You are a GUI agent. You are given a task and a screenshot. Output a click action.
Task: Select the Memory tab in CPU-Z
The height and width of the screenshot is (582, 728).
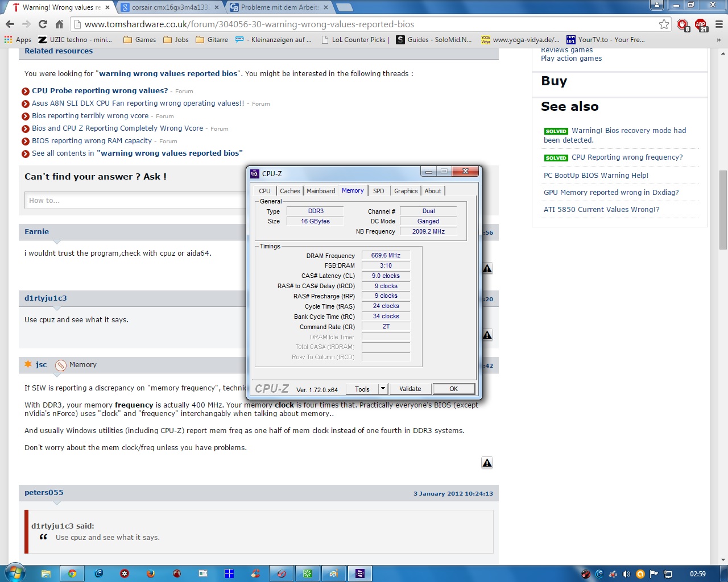(353, 191)
